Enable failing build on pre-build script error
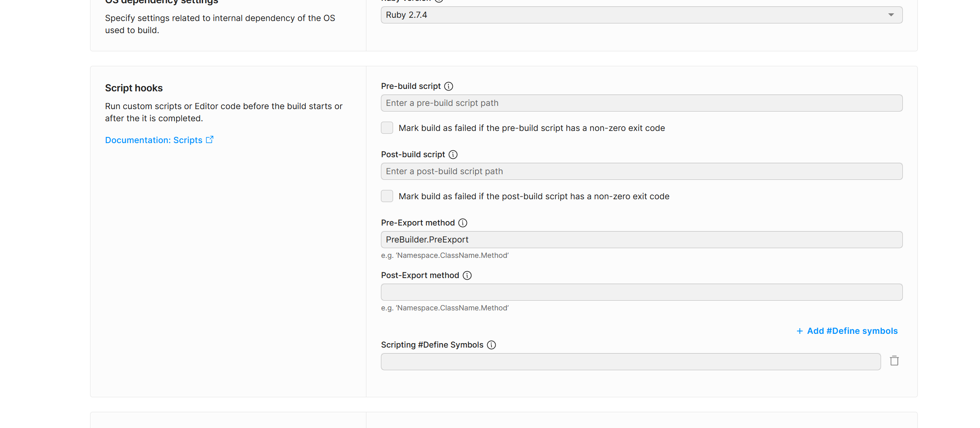The height and width of the screenshot is (428, 980). 387,128
